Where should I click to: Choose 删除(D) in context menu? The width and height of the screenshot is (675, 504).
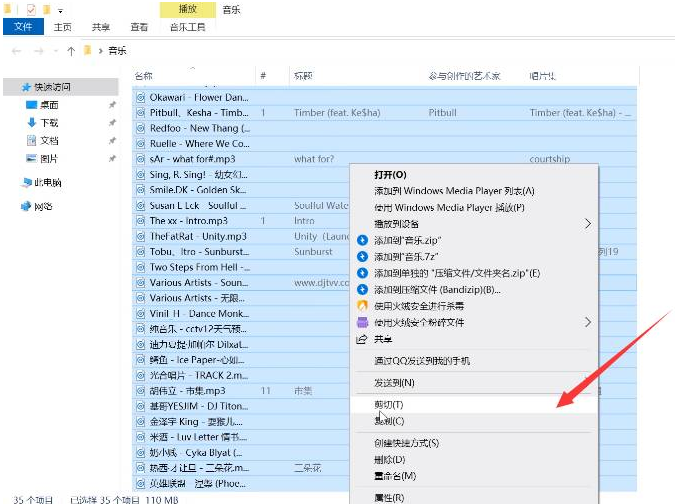474,460
